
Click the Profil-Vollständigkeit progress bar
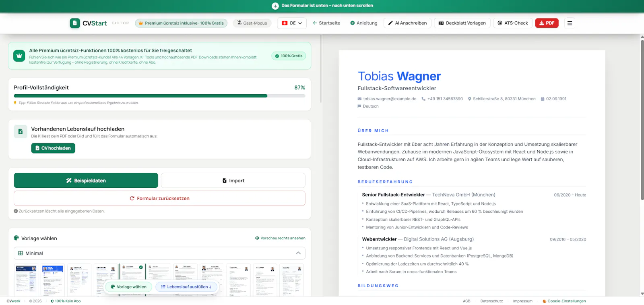pos(159,96)
